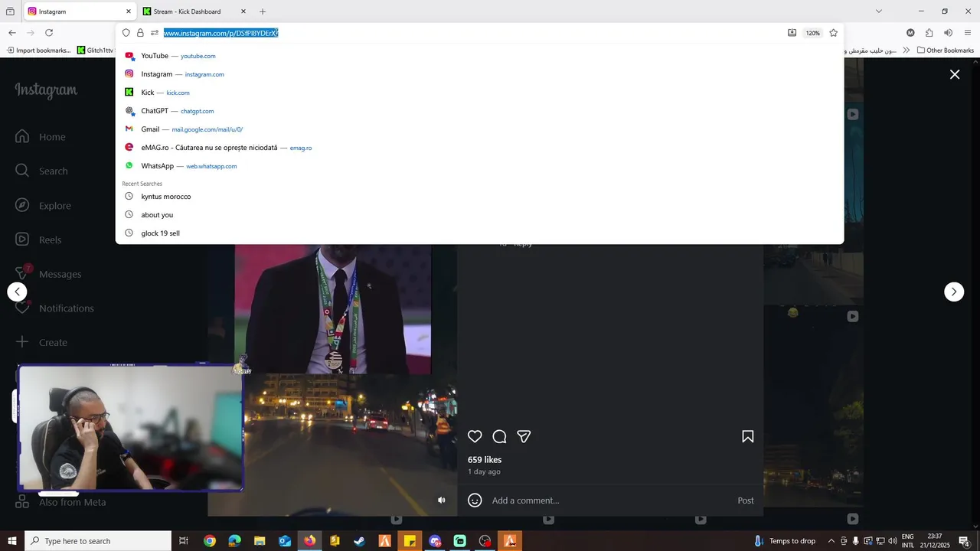Open a new browser tab
This screenshot has width=980, height=551.
point(263,11)
